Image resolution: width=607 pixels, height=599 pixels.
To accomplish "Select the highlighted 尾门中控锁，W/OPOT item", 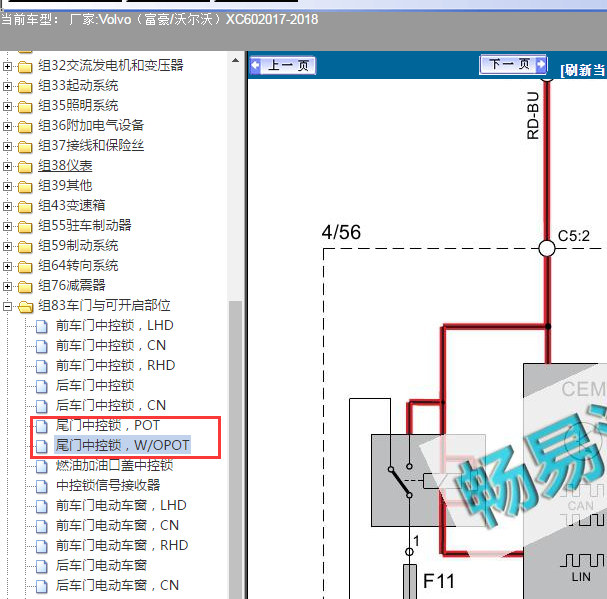I will [x=122, y=445].
